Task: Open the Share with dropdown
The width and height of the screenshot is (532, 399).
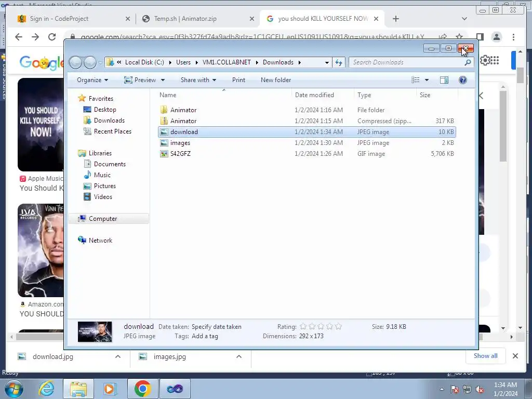Action: [198, 80]
